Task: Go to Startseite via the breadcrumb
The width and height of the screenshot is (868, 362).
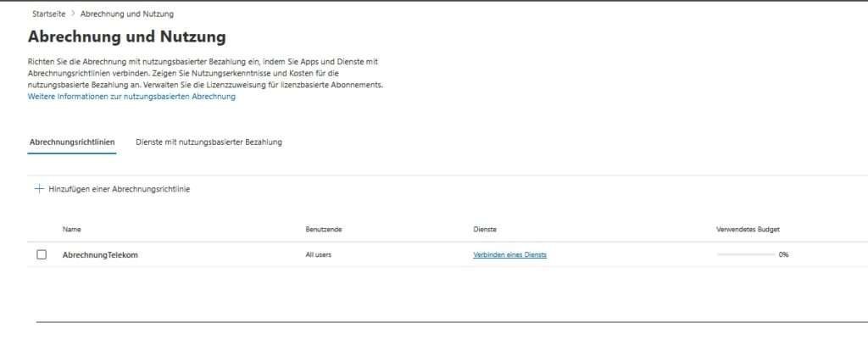Action: [x=48, y=14]
